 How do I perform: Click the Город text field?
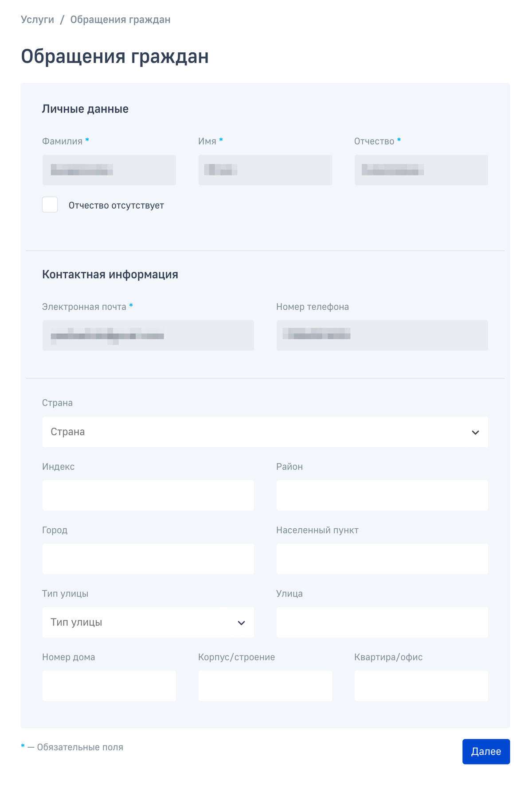coord(148,559)
